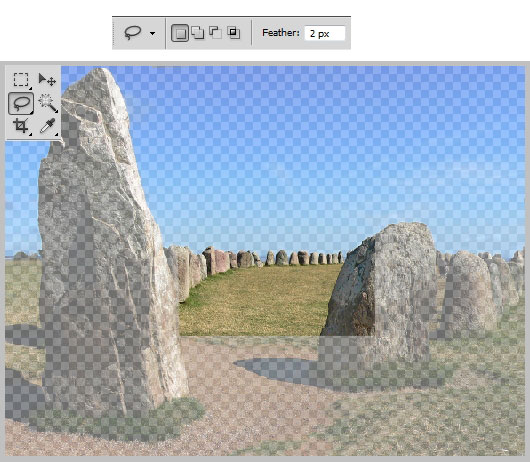
Task: Select the Move tool
Action: coord(47,80)
